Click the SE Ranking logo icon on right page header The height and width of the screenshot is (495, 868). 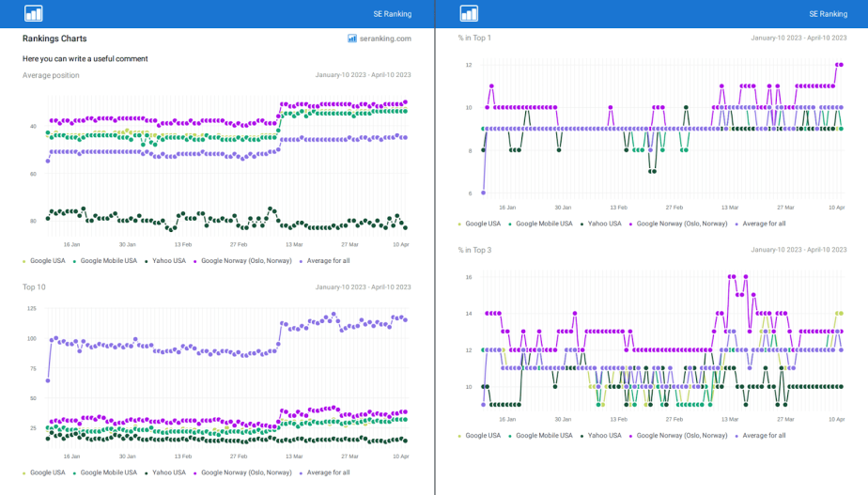[469, 14]
